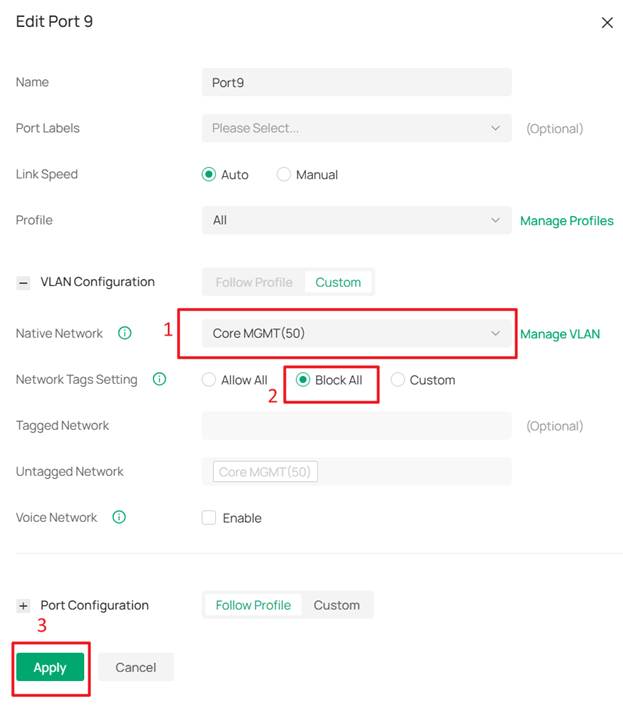Set Port Configuration to Follow Profile

click(x=253, y=605)
